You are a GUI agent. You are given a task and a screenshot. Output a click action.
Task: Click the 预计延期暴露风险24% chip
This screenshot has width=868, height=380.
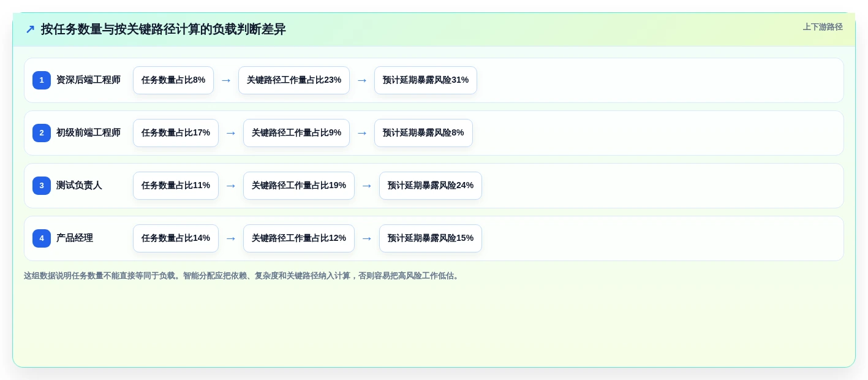tap(431, 186)
